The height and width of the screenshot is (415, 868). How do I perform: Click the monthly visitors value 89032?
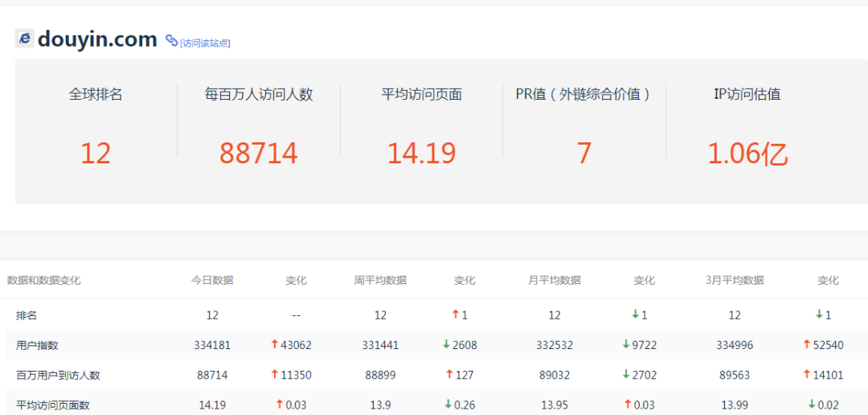[555, 375]
